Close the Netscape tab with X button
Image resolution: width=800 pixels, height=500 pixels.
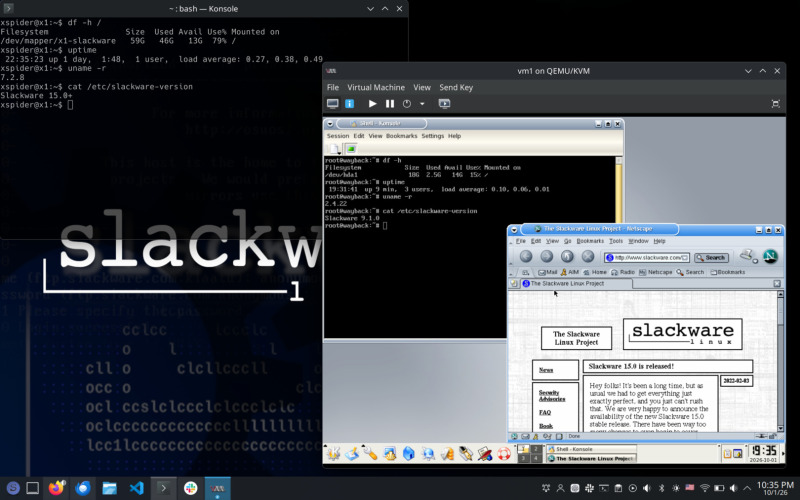click(777, 284)
